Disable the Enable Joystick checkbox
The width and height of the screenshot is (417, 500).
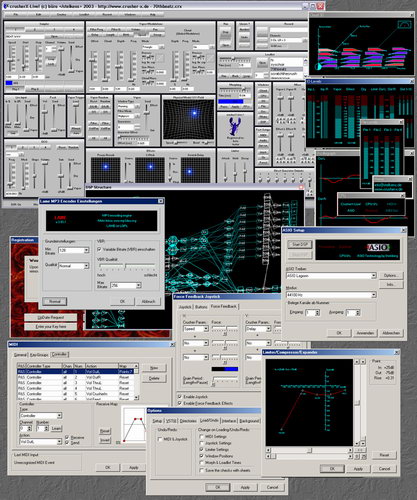[180, 397]
